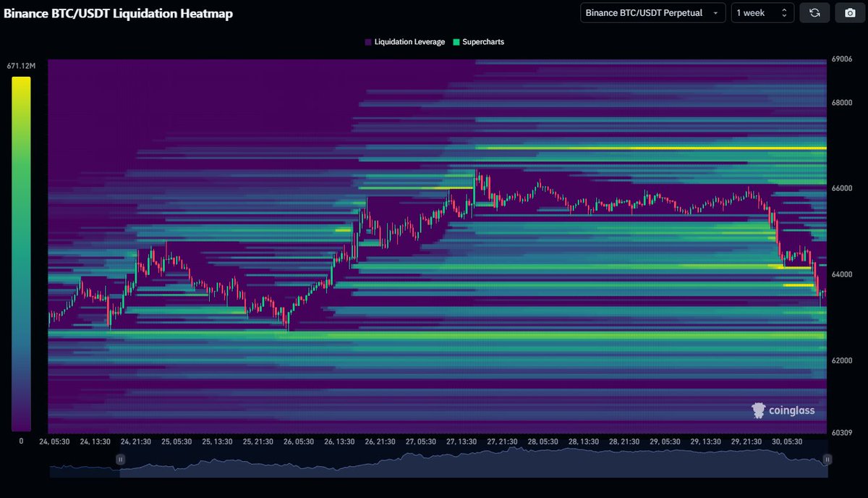868x498 pixels.
Task: Click the refresh chart icon button
Action: (x=814, y=12)
